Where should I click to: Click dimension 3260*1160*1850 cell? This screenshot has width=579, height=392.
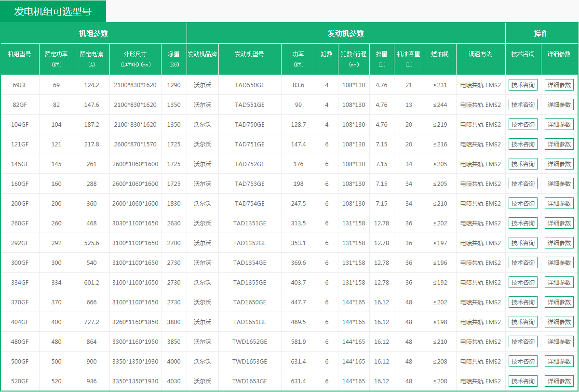coord(135,322)
